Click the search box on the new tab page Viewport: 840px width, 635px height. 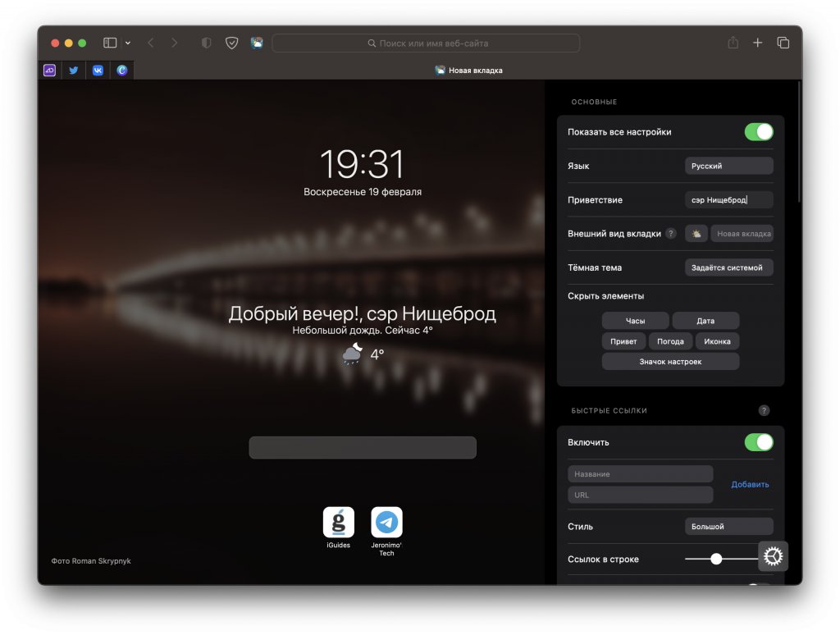pyautogui.click(x=363, y=447)
